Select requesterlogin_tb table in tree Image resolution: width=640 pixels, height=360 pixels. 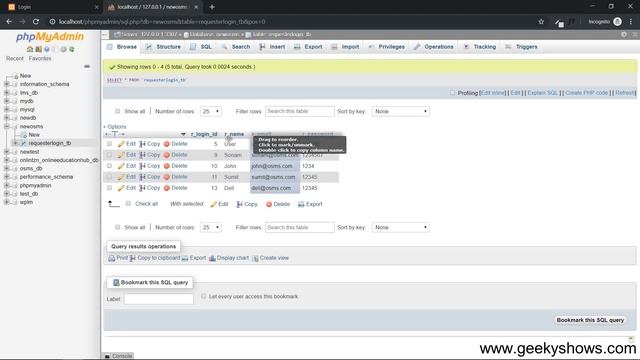tap(50, 143)
